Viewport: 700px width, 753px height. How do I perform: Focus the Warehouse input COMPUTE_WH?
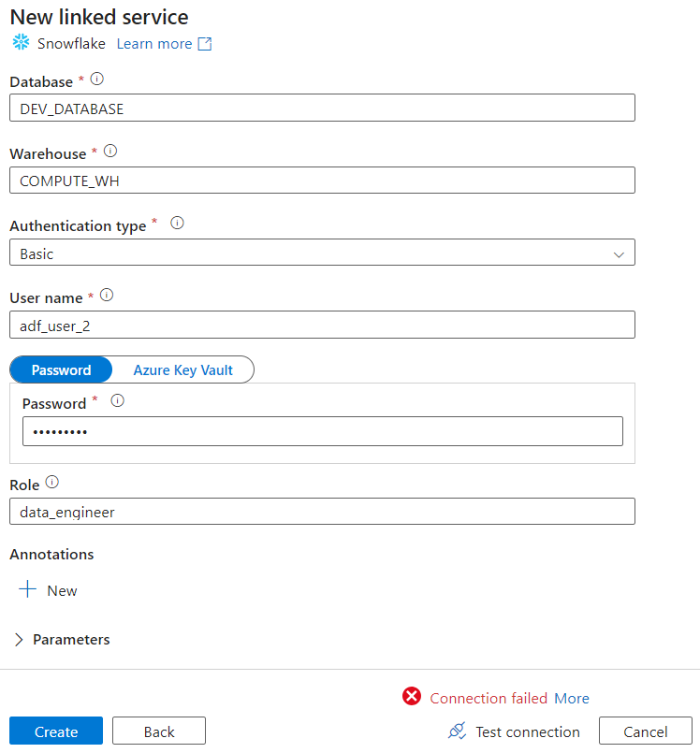322,181
